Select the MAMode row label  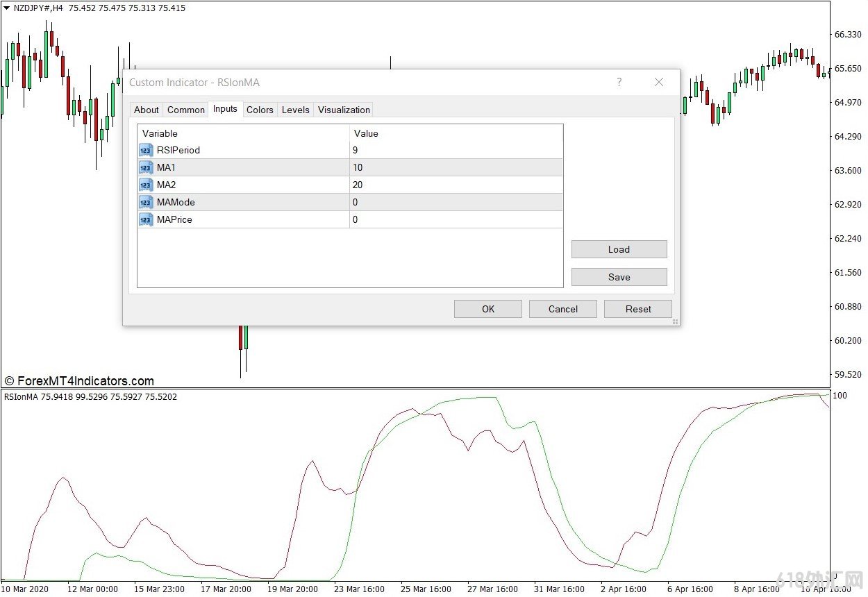(x=176, y=202)
